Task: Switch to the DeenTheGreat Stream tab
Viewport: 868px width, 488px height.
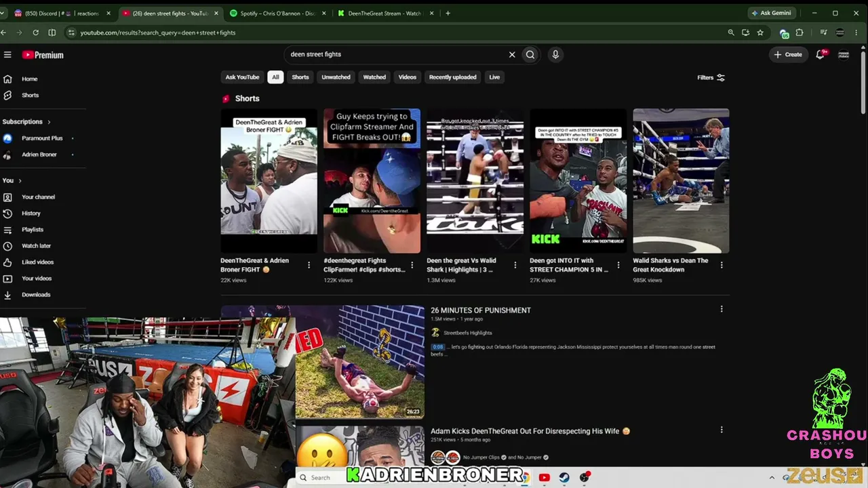Action: (386, 14)
